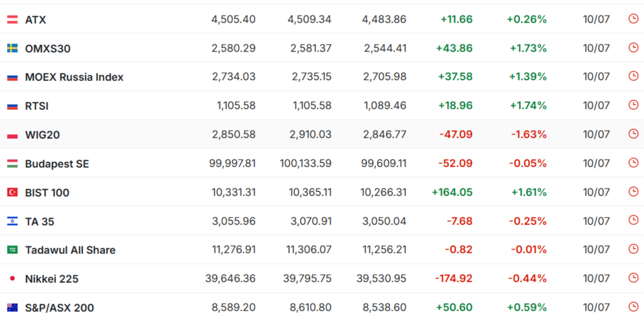644x317 pixels.
Task: Click the clock icon in Nikkei 225 row
Action: point(634,278)
